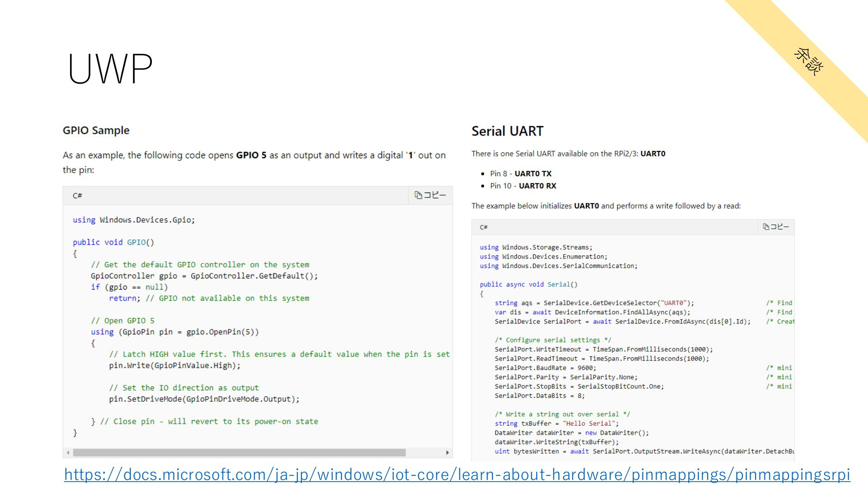Click 'using Windows.Devices.SerialCommunication;' code line

pos(558,266)
